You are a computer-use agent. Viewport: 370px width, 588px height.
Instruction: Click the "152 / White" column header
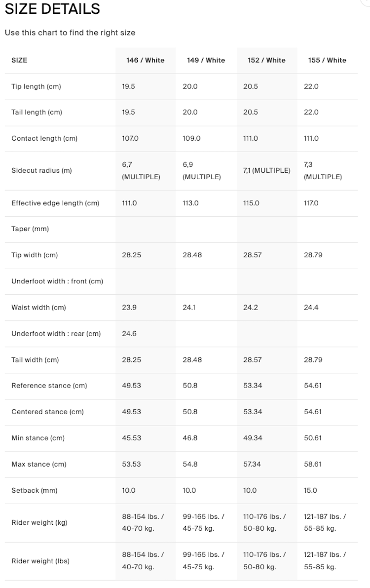pyautogui.click(x=266, y=60)
